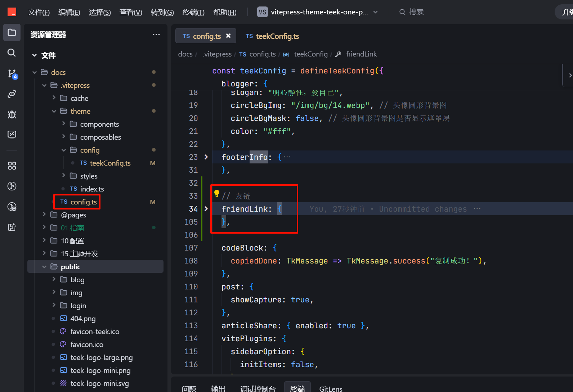Screen dimensions: 573x392
Task: Collapse the 文件 section header
Action: [x=35, y=55]
